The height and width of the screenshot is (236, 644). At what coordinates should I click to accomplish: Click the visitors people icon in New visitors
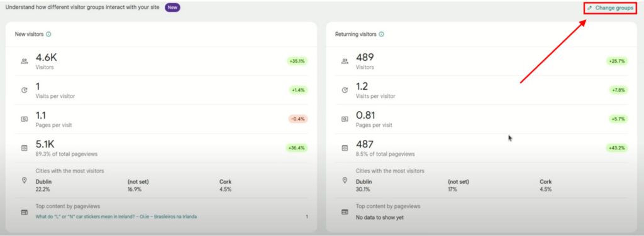tap(25, 62)
